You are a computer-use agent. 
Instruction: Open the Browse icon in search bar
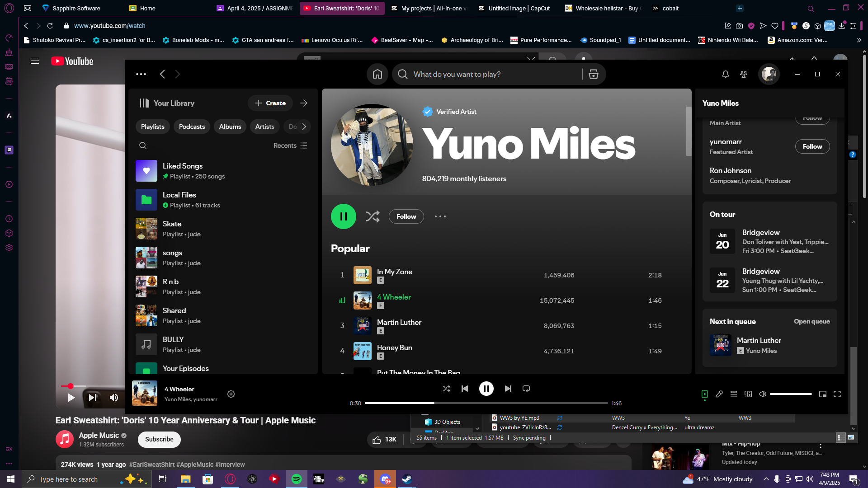pyautogui.click(x=594, y=74)
